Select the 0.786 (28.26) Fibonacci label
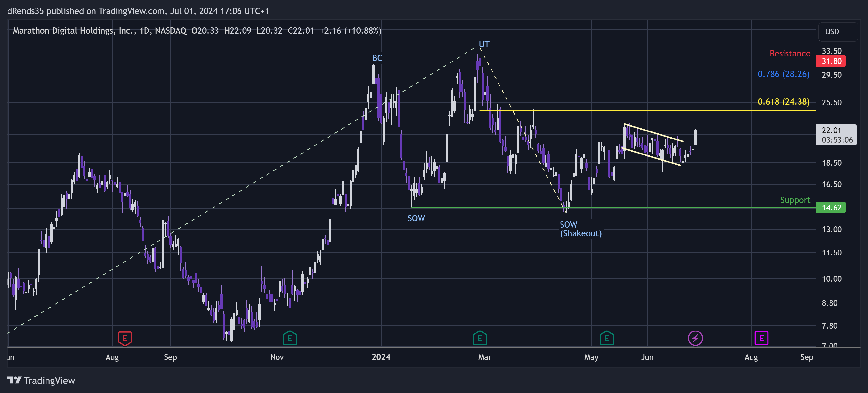The height and width of the screenshot is (393, 868). 784,74
